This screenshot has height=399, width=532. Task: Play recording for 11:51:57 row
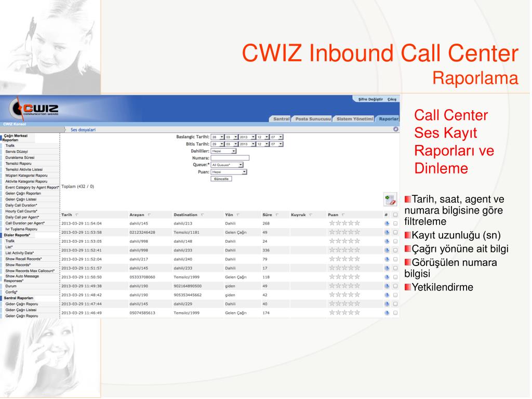(x=387, y=269)
